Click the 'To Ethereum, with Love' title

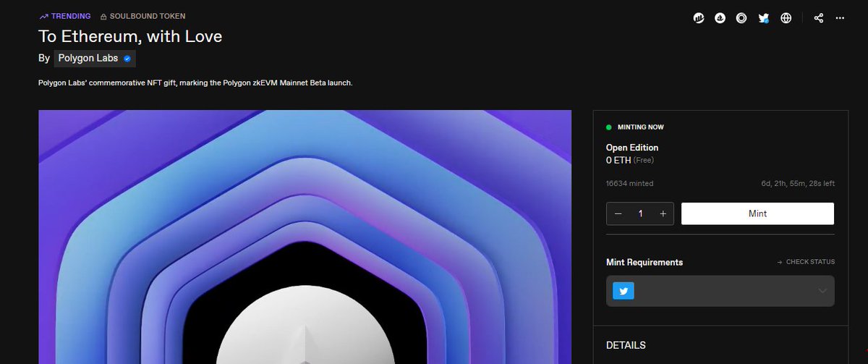pos(130,35)
